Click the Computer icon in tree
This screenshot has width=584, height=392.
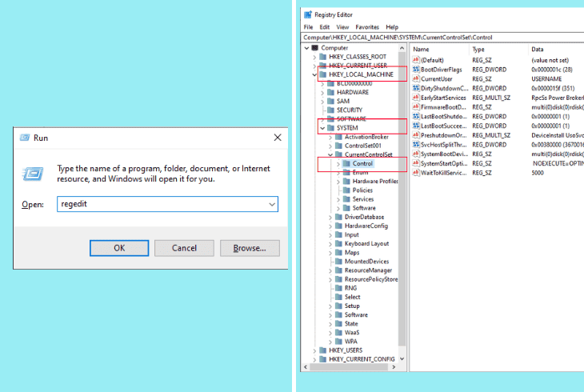click(x=315, y=48)
